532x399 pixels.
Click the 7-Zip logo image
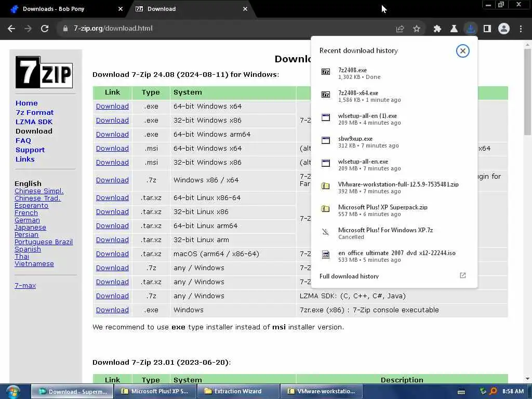[x=44, y=72]
